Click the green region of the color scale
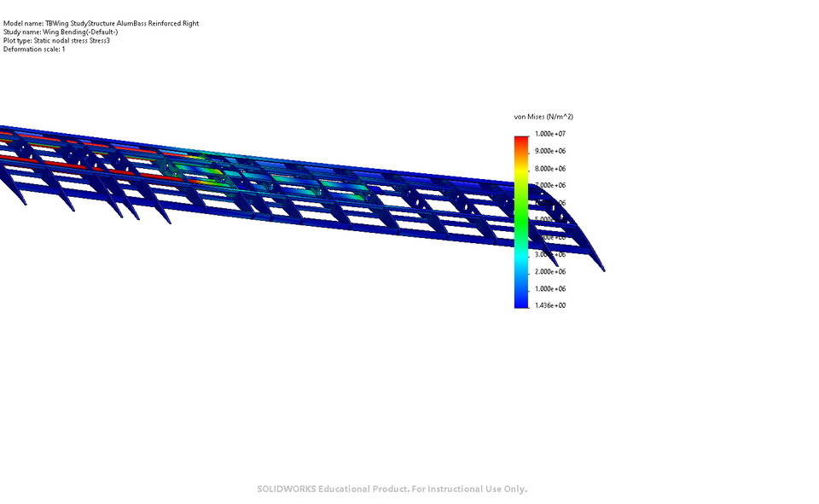The width and height of the screenshot is (819, 504). click(x=521, y=217)
